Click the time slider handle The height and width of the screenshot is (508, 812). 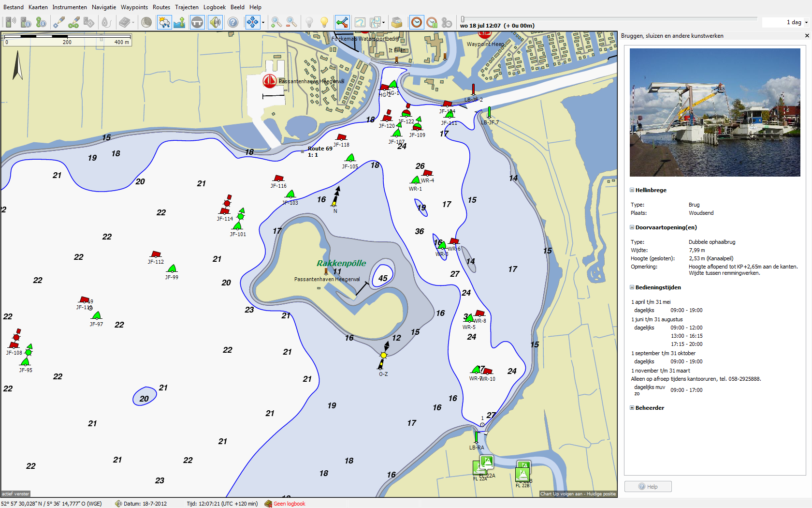(x=463, y=19)
